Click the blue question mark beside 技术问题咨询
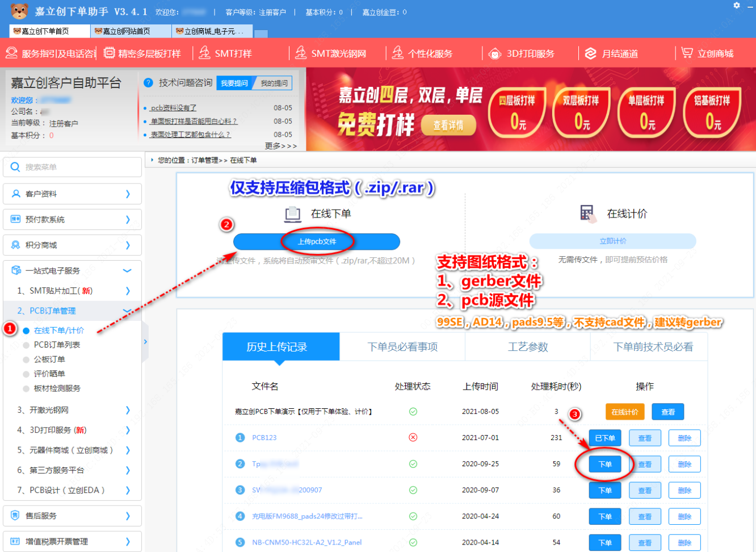This screenshot has width=756, height=552. tap(149, 83)
